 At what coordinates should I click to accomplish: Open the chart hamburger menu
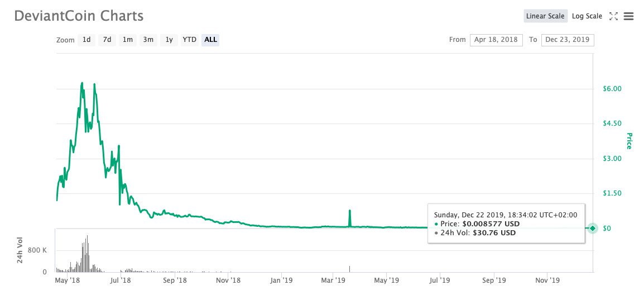(628, 16)
